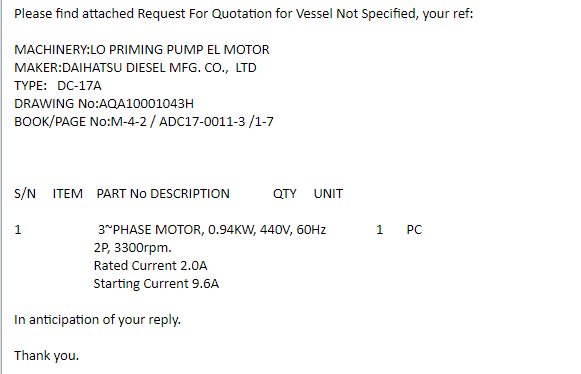Click the ITEM column header

(67, 194)
